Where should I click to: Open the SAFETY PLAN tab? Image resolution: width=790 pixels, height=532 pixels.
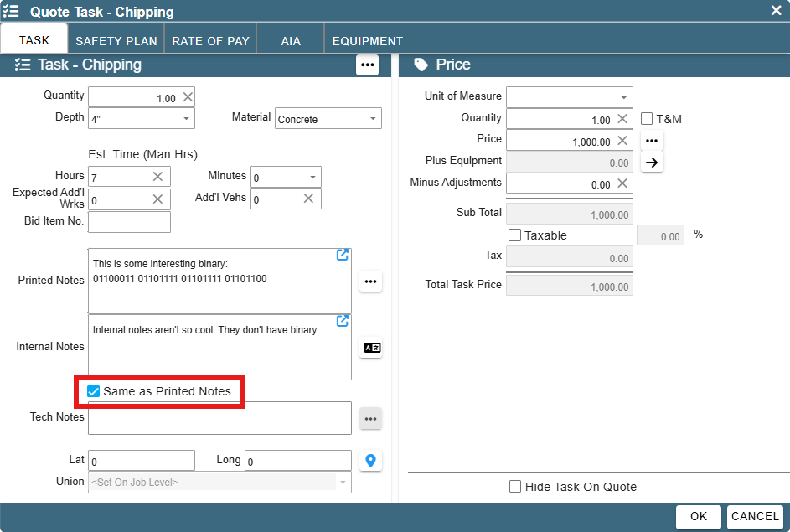116,41
